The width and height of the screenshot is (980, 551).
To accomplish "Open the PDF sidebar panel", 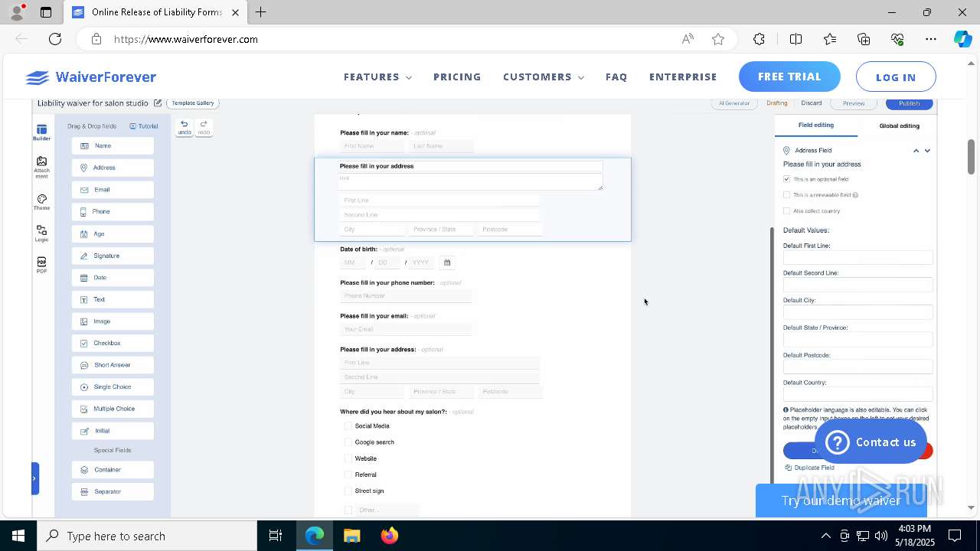I will pos(41,266).
